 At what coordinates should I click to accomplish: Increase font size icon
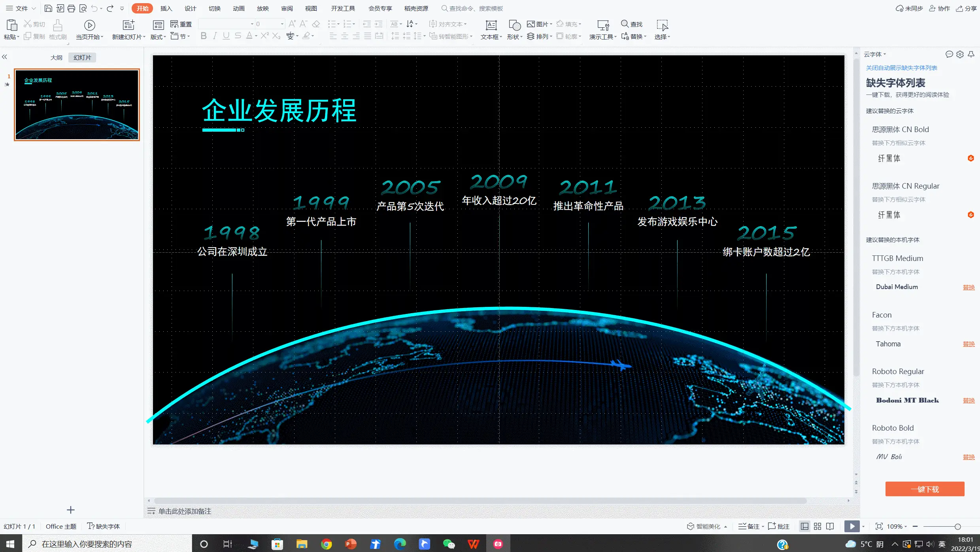(x=292, y=24)
